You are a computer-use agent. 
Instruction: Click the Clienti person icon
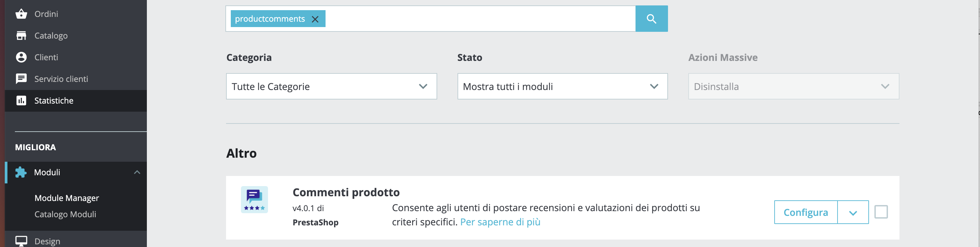[x=21, y=58]
